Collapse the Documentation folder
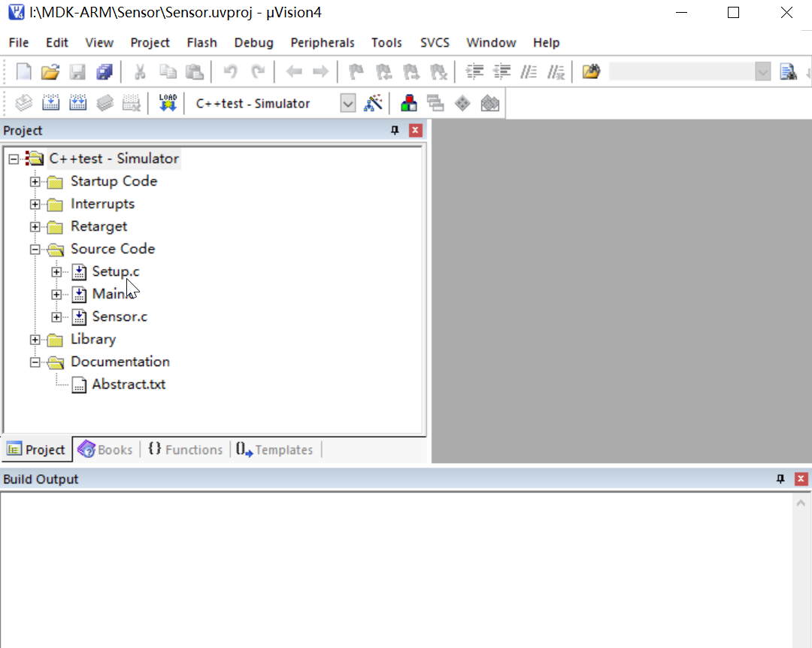 click(35, 362)
